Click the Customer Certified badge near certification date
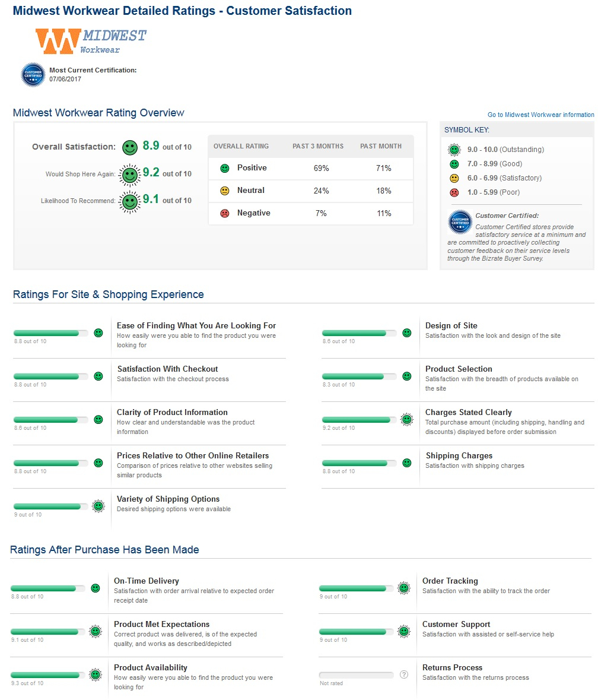The image size is (598, 700). (33, 75)
